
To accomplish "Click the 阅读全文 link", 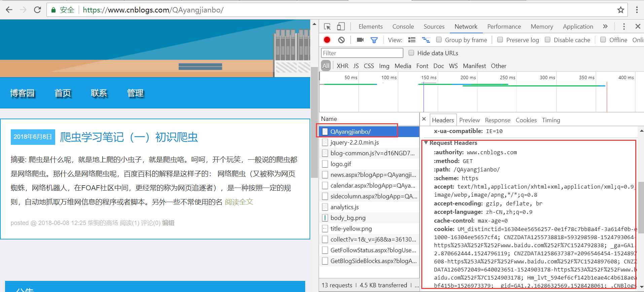I will click(239, 202).
